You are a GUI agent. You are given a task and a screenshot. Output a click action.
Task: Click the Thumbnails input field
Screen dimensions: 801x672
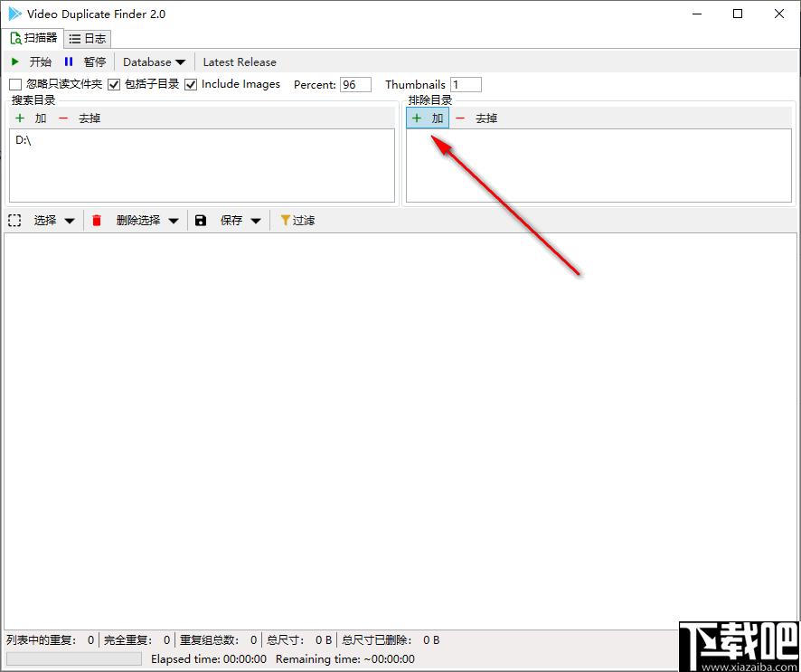(466, 84)
